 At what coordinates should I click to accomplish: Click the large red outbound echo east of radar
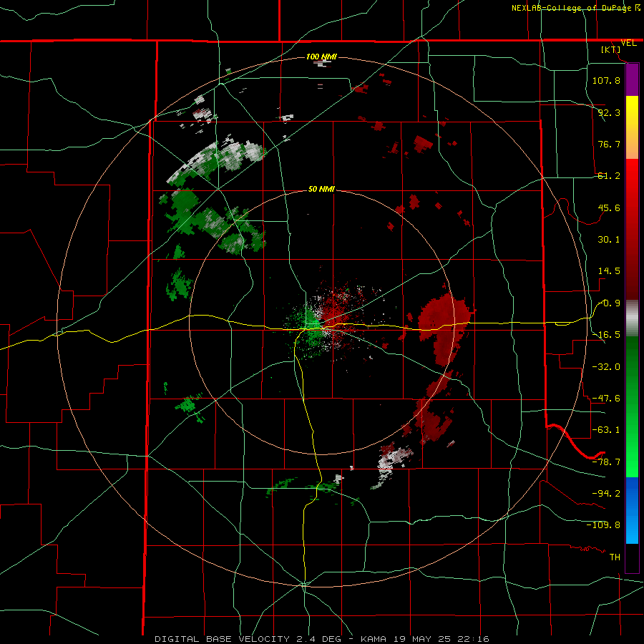coord(444,328)
